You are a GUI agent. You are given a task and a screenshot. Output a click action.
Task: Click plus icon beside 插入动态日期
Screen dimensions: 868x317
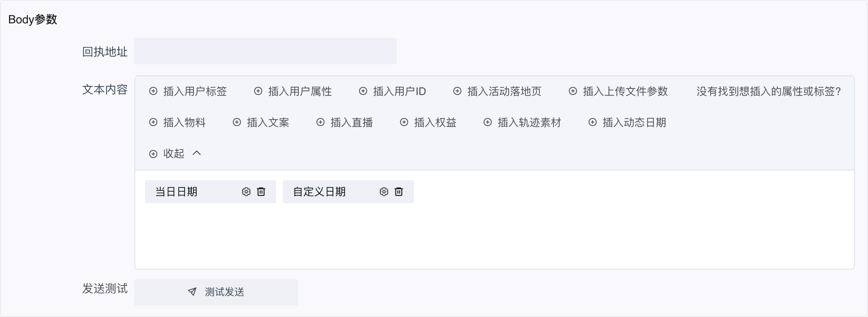coord(593,122)
